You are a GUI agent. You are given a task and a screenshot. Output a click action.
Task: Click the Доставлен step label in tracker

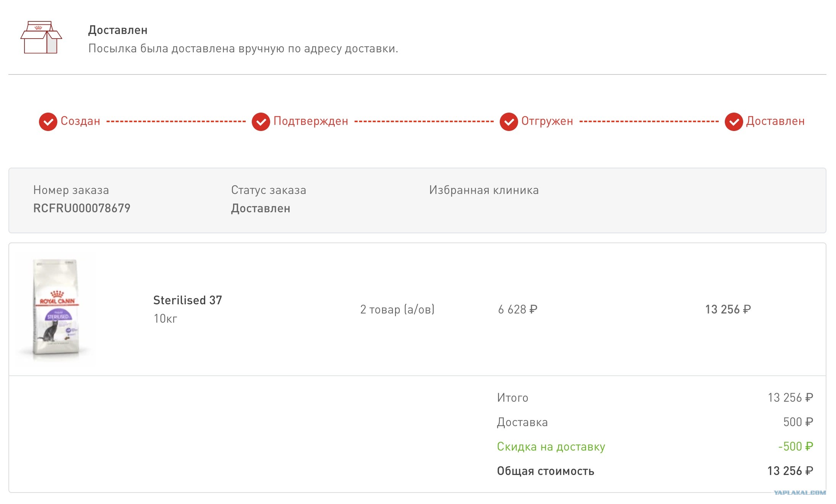(776, 121)
